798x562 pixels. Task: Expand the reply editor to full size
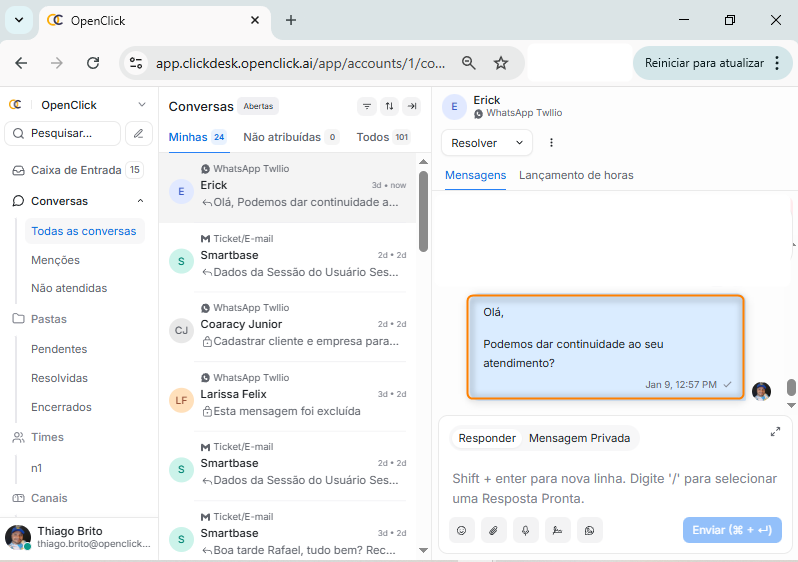pyautogui.click(x=775, y=432)
